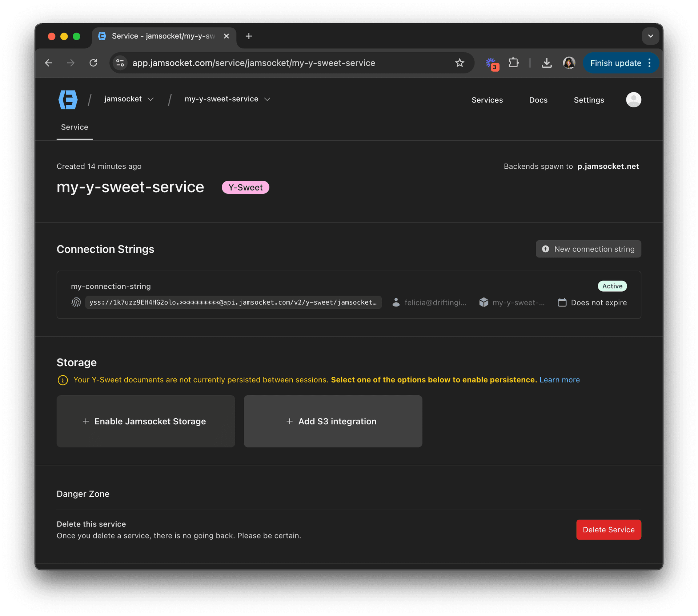Expand the my-y-sweet-service dropdown

point(267,99)
